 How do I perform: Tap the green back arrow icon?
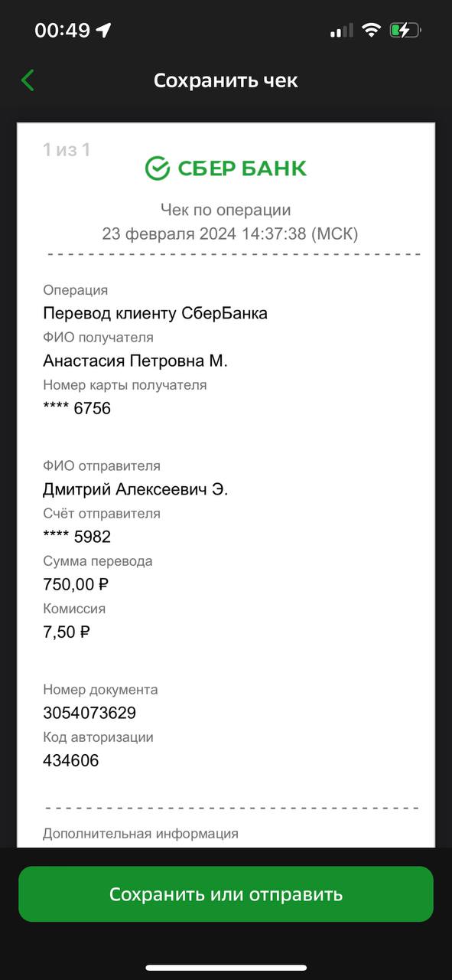click(x=28, y=80)
